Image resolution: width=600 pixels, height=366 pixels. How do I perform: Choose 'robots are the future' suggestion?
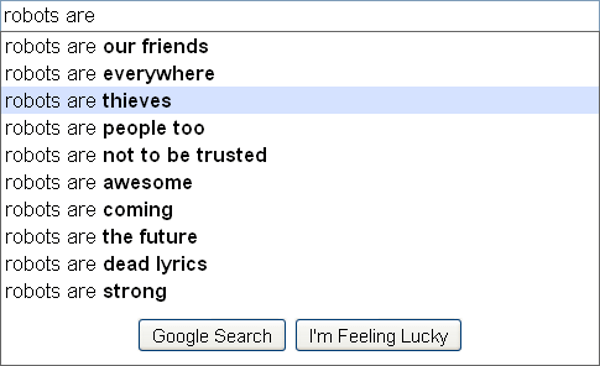click(x=300, y=237)
